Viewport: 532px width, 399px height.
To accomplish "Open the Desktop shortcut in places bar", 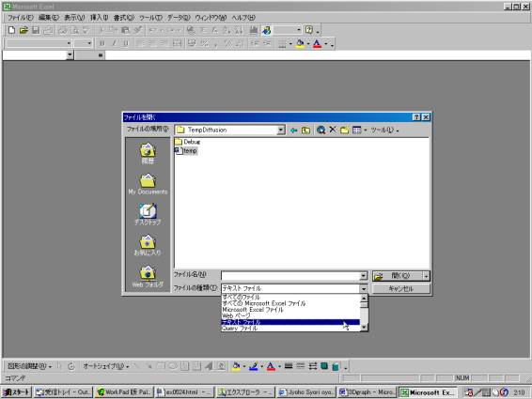I will click(x=148, y=215).
